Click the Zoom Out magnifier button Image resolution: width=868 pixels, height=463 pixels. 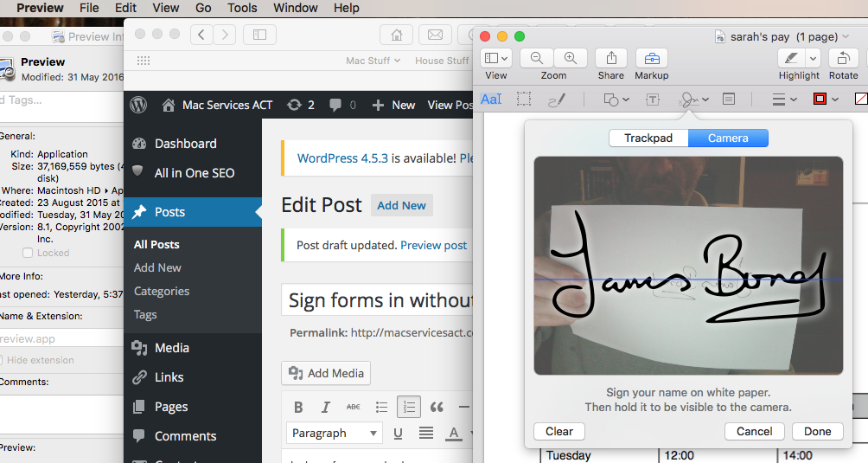pos(536,59)
